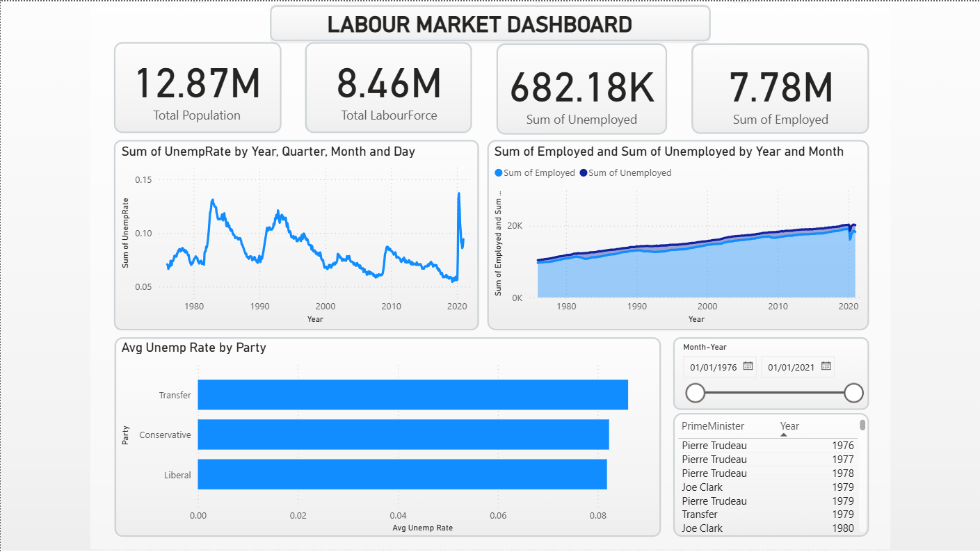Screen dimensions: 980x552
Task: Click the end date field showing 01/01/2021
Action: (791, 367)
